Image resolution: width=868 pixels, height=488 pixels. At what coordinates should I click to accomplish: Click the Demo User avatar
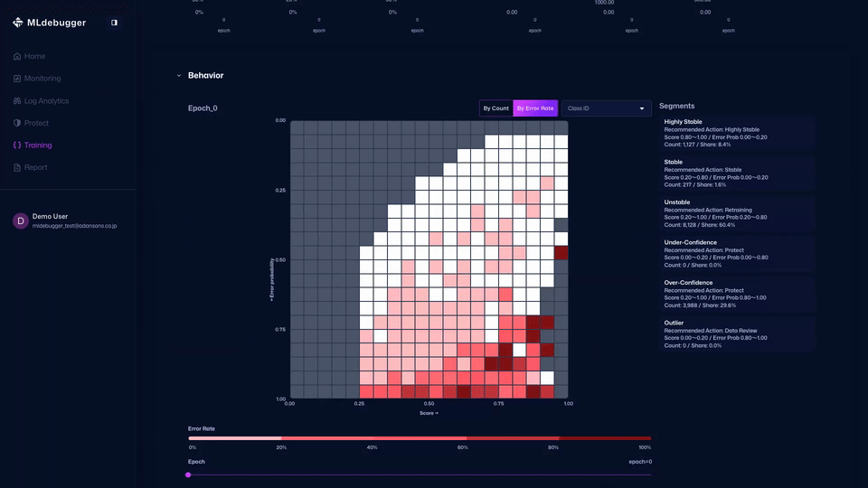click(20, 221)
